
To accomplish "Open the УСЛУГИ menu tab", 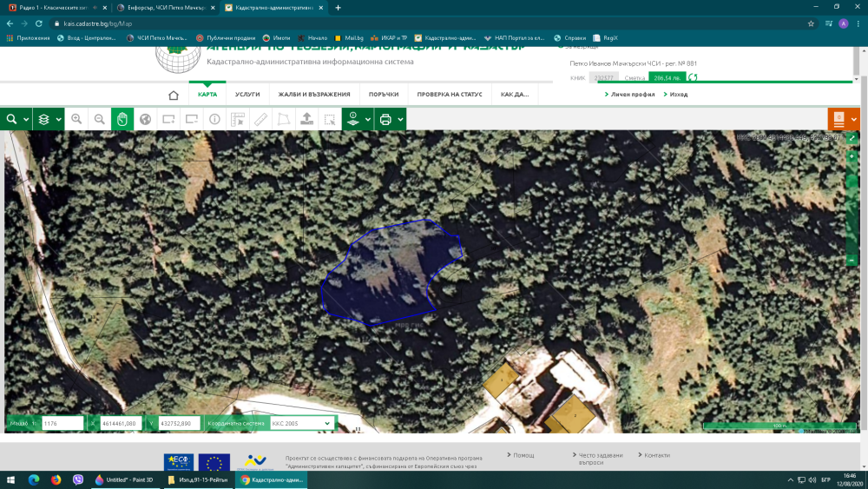I will point(247,94).
